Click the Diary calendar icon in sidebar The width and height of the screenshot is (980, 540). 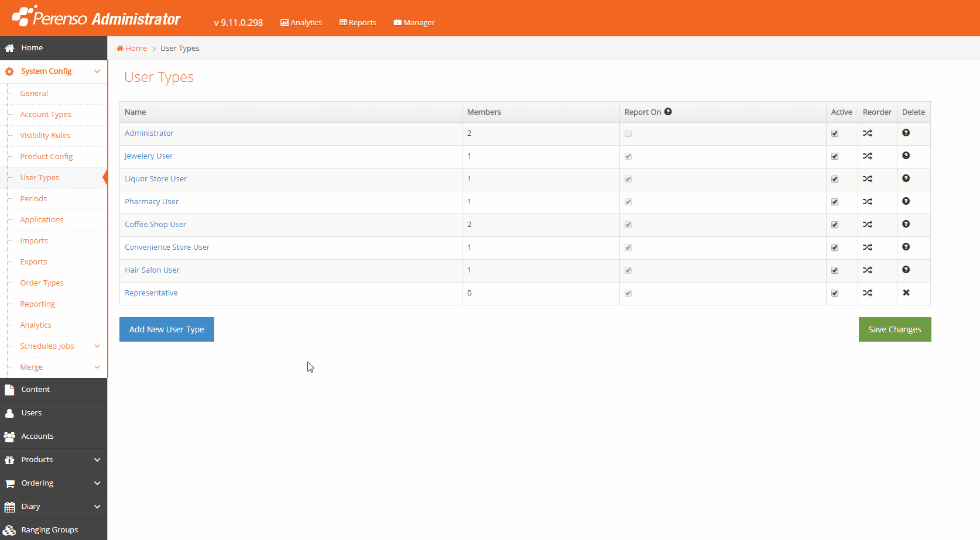click(9, 507)
